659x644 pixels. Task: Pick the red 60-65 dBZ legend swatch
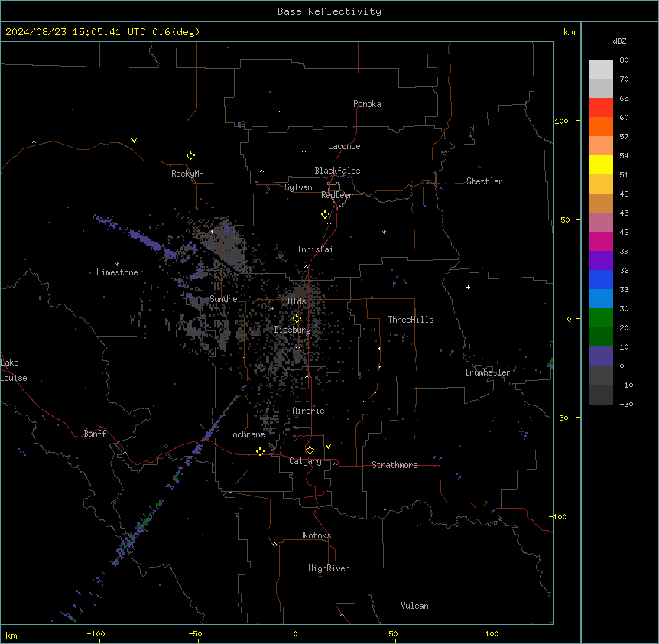[601, 107]
